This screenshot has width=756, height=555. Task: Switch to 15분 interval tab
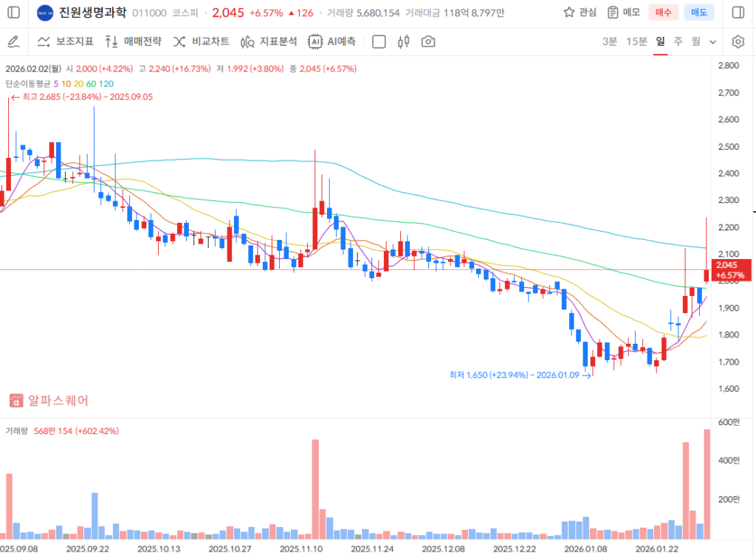pyautogui.click(x=636, y=41)
